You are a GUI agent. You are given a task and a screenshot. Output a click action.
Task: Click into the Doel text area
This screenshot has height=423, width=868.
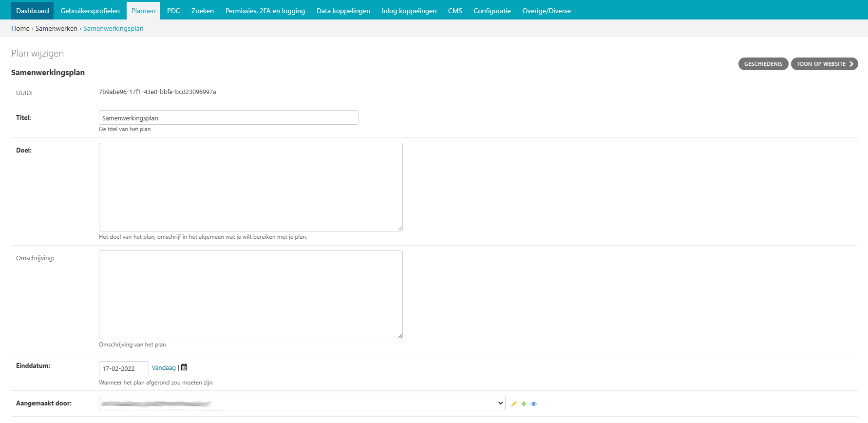(x=250, y=187)
